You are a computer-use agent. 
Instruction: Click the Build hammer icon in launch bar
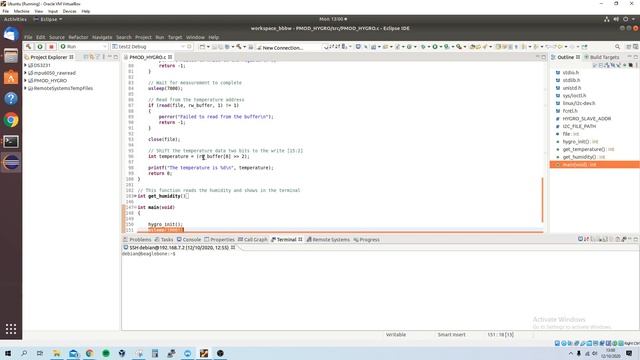[28, 47]
